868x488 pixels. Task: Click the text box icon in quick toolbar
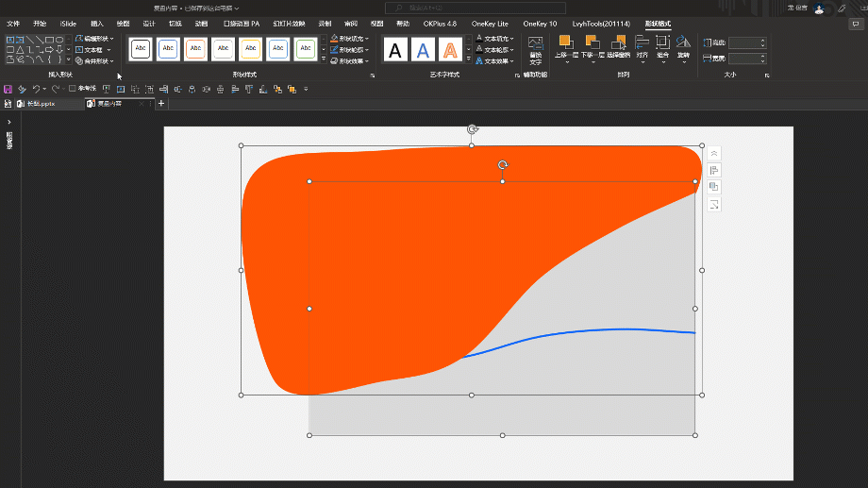(x=121, y=89)
